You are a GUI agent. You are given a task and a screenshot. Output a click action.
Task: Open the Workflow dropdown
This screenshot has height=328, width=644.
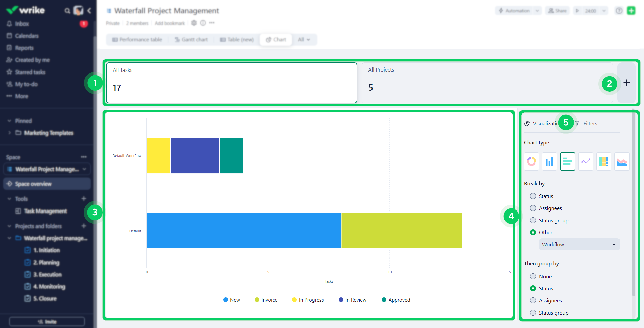click(579, 244)
